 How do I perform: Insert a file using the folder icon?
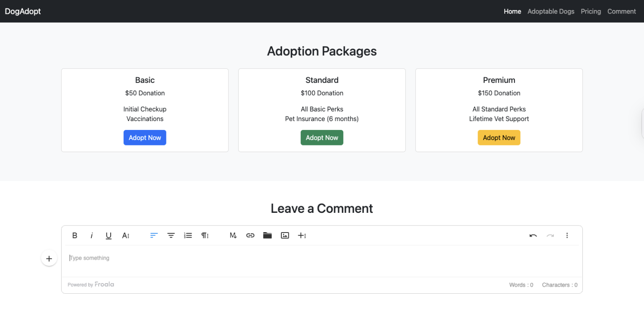point(267,235)
